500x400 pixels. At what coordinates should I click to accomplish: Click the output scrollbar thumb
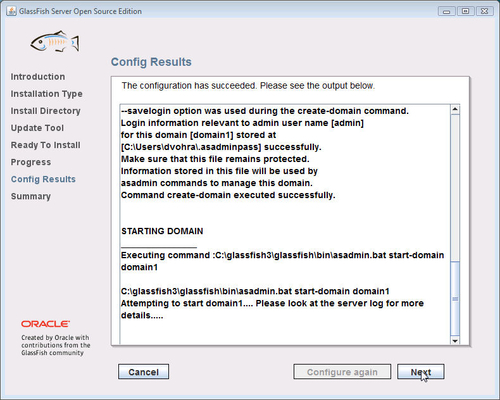pyautogui.click(x=455, y=299)
